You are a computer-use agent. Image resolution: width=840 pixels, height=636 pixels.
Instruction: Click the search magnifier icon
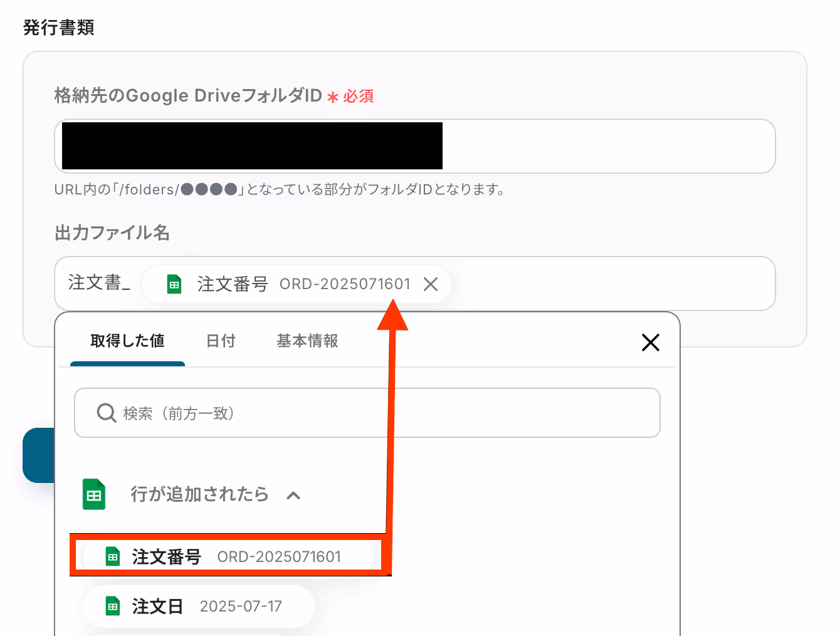pyautogui.click(x=107, y=413)
